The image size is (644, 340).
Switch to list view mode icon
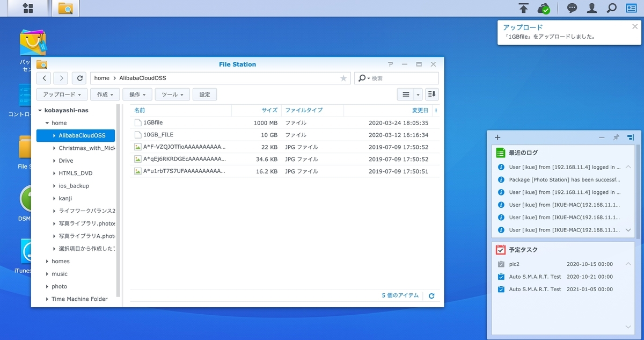(406, 95)
